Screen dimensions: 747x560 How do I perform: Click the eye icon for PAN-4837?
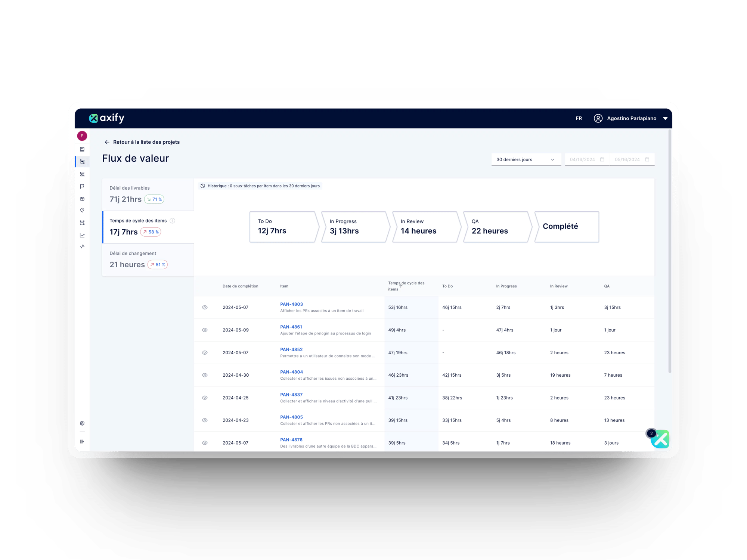pos(205,397)
